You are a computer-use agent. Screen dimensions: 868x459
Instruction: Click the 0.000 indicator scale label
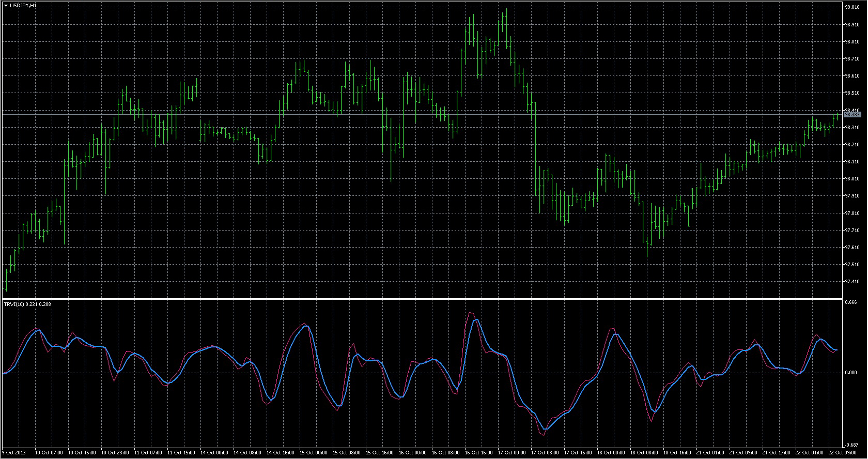850,372
